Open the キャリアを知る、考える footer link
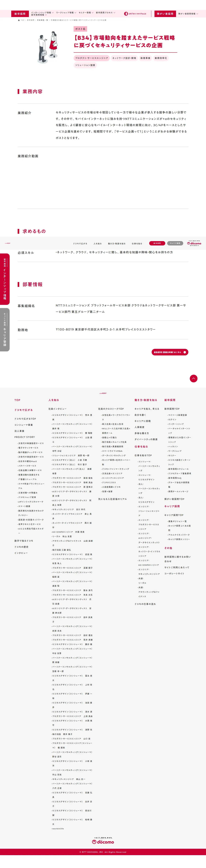The image size is (206, 868). (147, 409)
